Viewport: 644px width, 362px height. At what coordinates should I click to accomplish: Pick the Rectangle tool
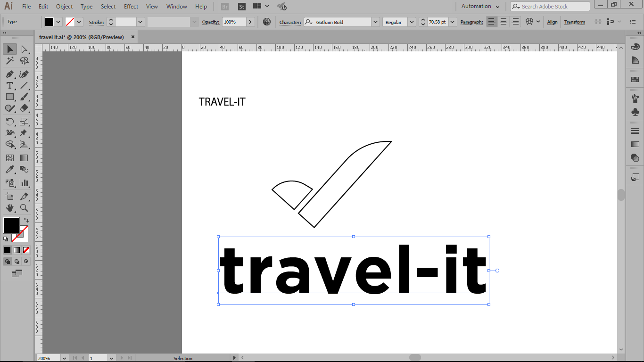pos(9,97)
